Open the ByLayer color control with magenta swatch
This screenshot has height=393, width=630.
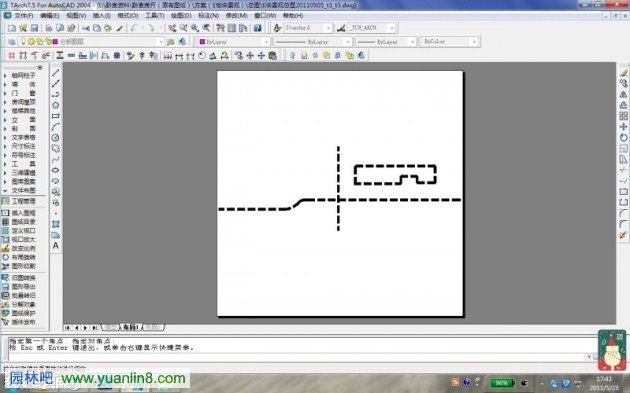[233, 42]
